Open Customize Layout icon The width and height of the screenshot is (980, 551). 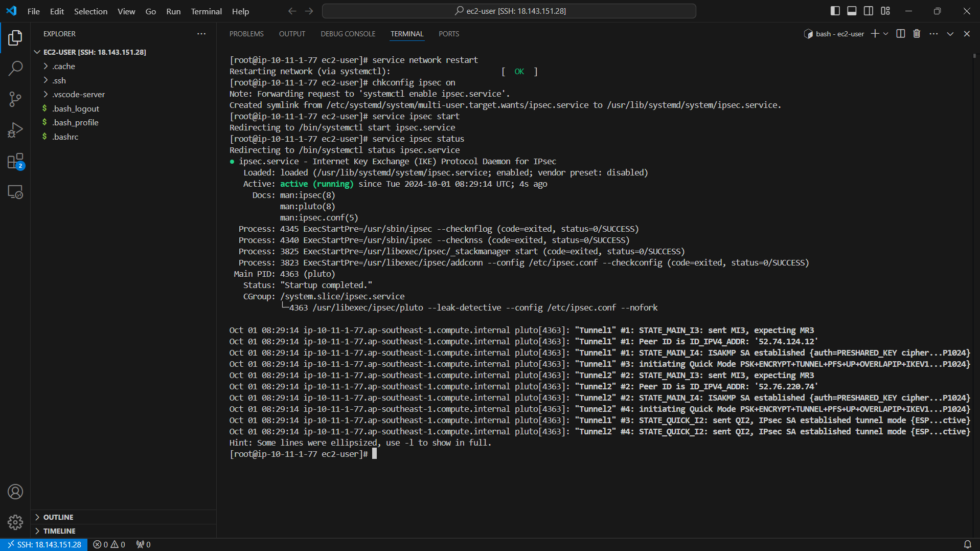pyautogui.click(x=885, y=11)
